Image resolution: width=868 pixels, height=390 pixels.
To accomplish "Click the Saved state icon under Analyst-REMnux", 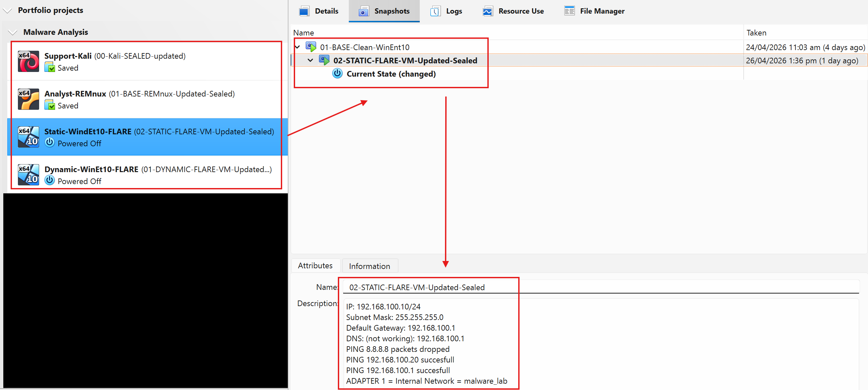I will pos(49,105).
